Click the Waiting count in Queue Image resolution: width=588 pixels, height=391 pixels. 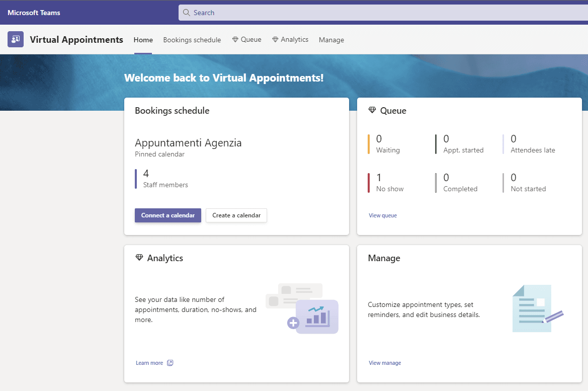(379, 139)
